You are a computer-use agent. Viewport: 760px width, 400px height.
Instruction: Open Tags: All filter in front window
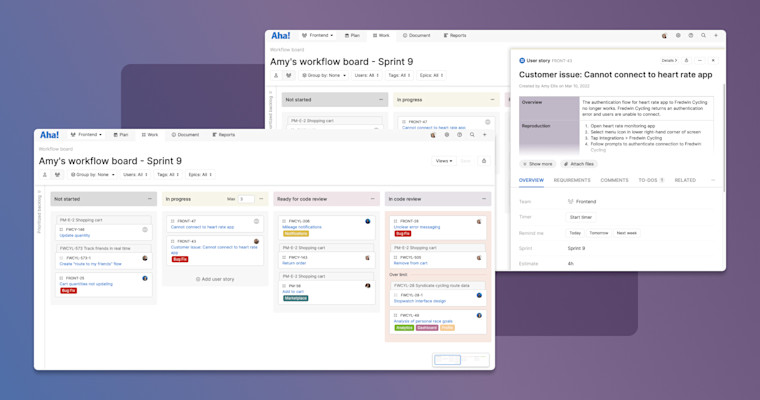coord(168,175)
